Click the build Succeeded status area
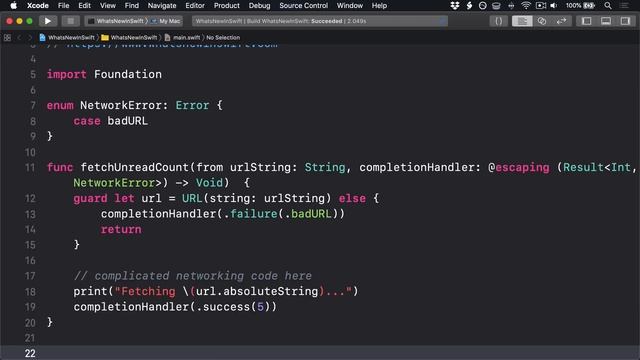Viewport: 640px width, 360px height. click(x=320, y=21)
